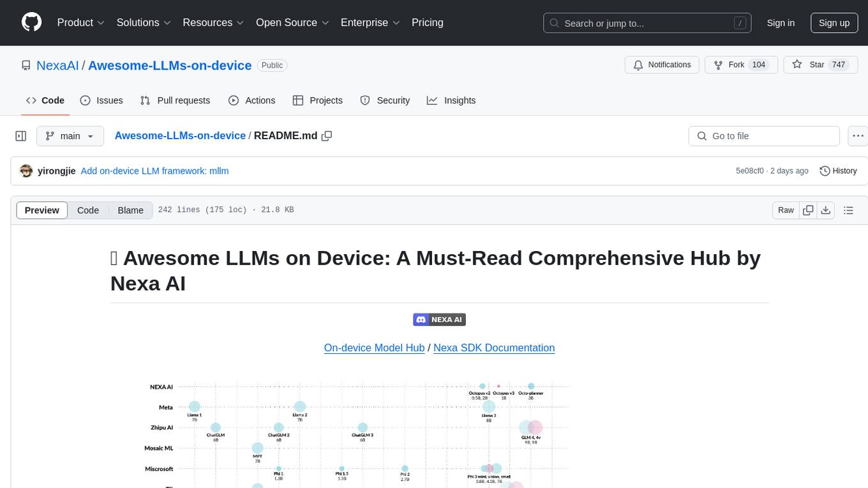This screenshot has width=868, height=488.
Task: Open the GitHub home logo
Action: point(32,22)
